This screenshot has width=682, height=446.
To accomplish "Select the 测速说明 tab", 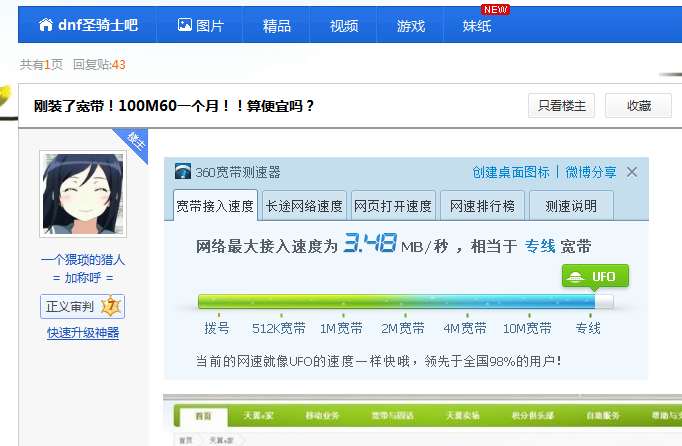I will click(571, 205).
